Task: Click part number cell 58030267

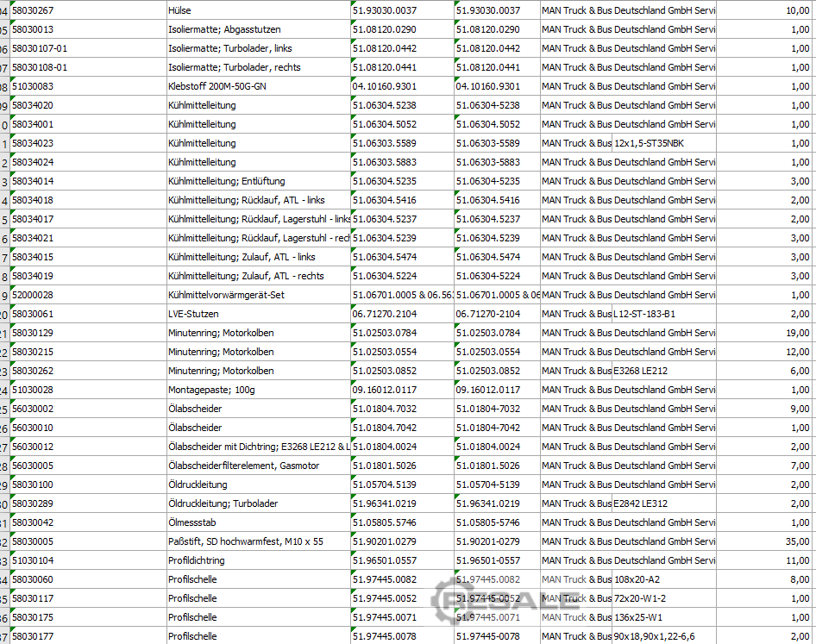Action: (x=86, y=10)
